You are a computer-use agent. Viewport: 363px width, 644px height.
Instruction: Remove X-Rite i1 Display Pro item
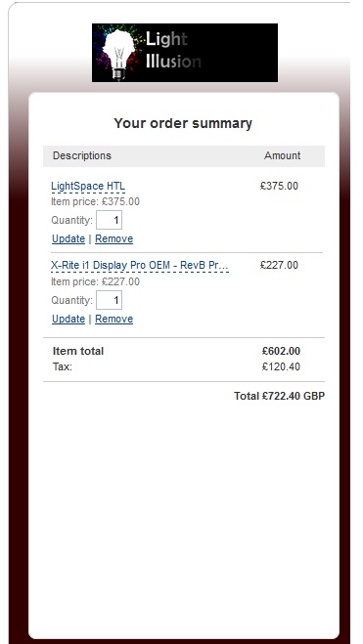click(x=113, y=319)
